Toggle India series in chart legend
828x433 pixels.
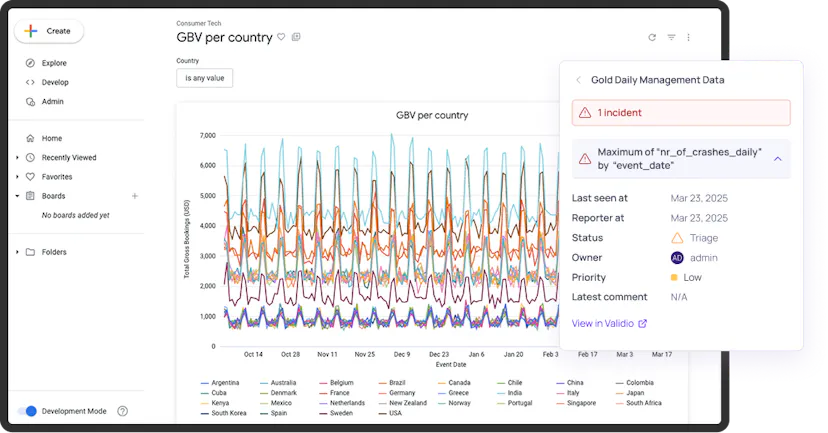pos(510,393)
